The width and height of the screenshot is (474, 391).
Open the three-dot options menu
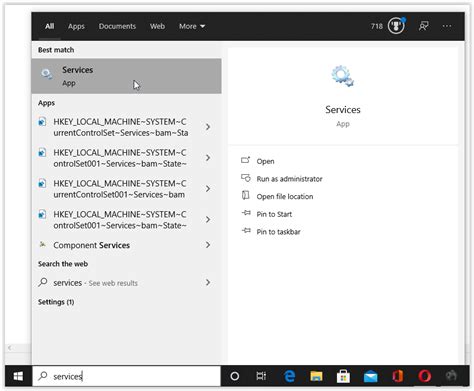[447, 26]
